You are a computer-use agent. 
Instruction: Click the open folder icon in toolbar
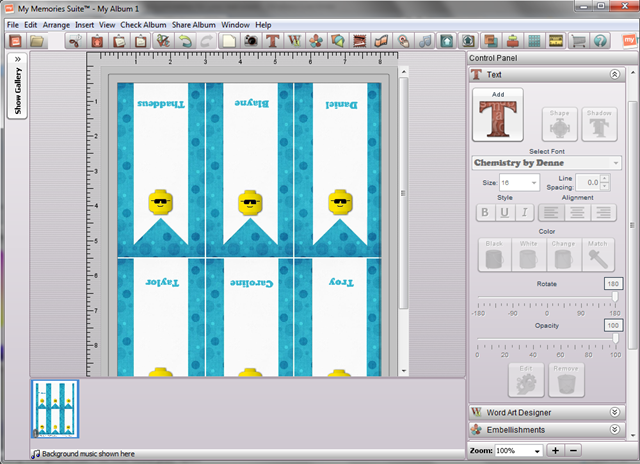tap(36, 41)
